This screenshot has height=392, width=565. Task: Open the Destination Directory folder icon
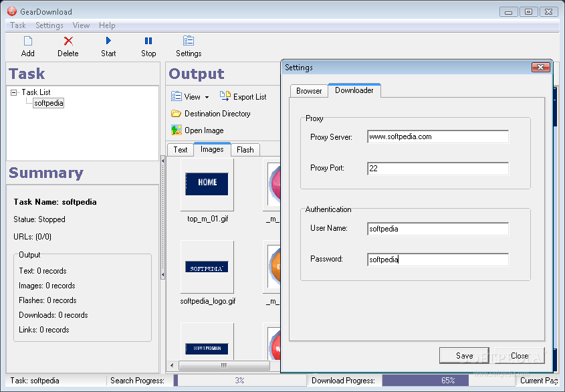click(x=177, y=114)
